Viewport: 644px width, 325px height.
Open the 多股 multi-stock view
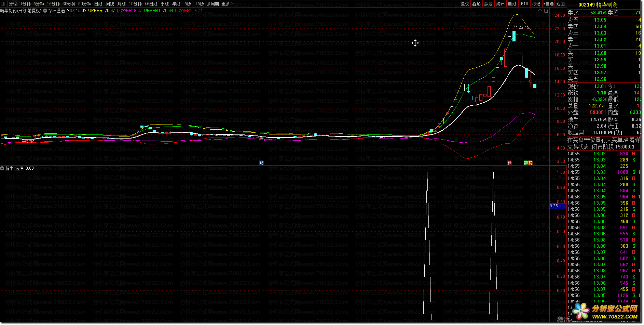489,4
